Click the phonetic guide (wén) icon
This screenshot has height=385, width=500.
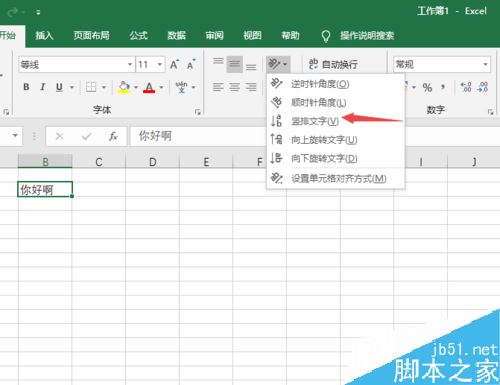click(181, 87)
